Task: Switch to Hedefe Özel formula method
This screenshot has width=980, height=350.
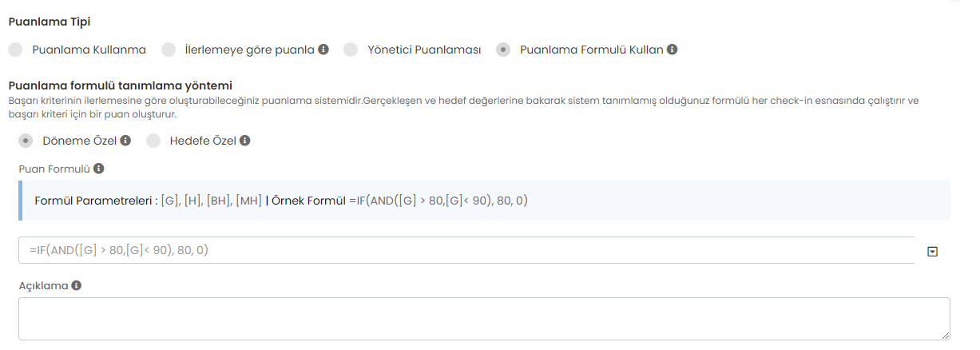Action: click(x=153, y=141)
